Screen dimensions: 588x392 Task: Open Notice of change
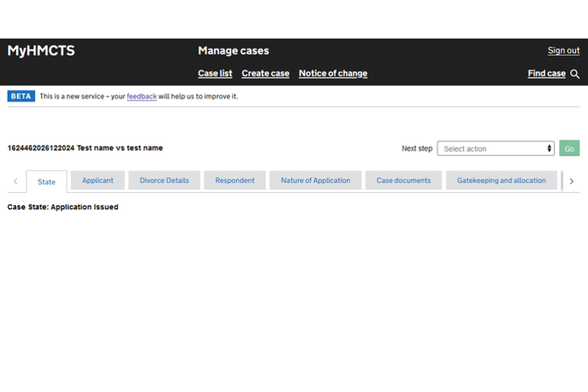click(333, 73)
